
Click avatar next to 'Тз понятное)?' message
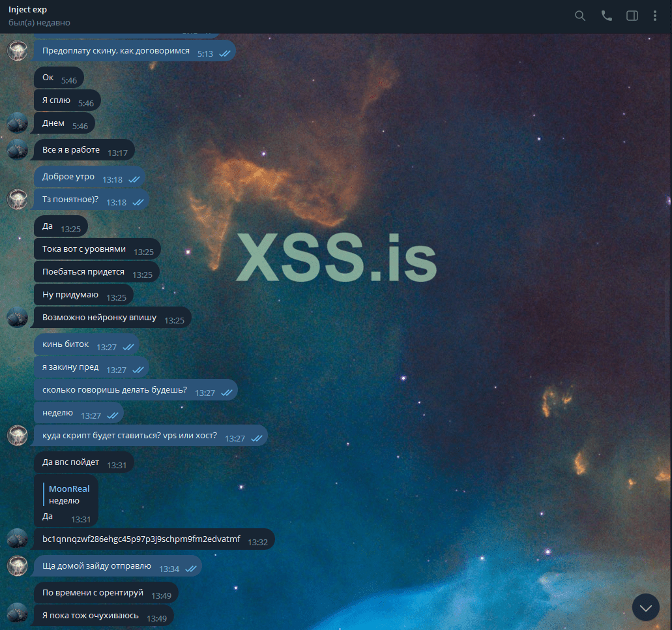(18, 200)
